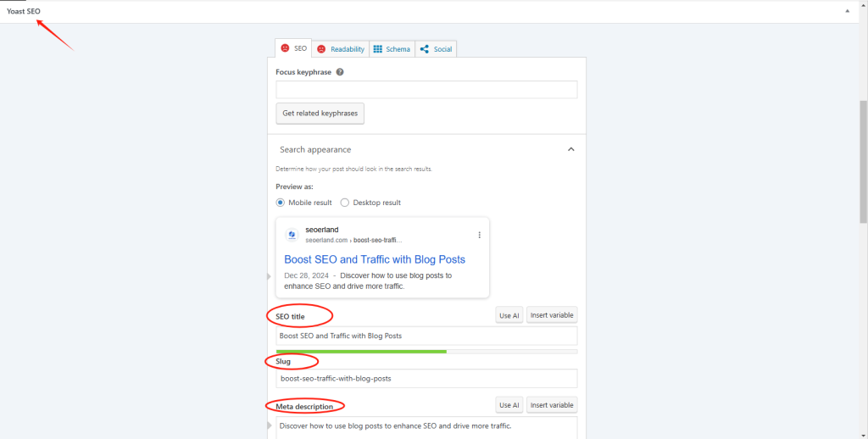Image resolution: width=868 pixels, height=439 pixels.
Task: Open the Schema tab
Action: (x=392, y=49)
